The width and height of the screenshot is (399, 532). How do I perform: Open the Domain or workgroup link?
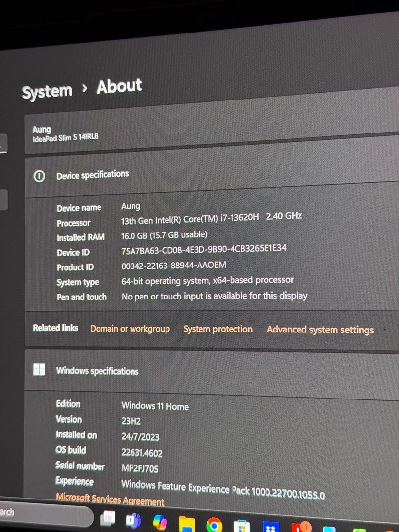(130, 329)
